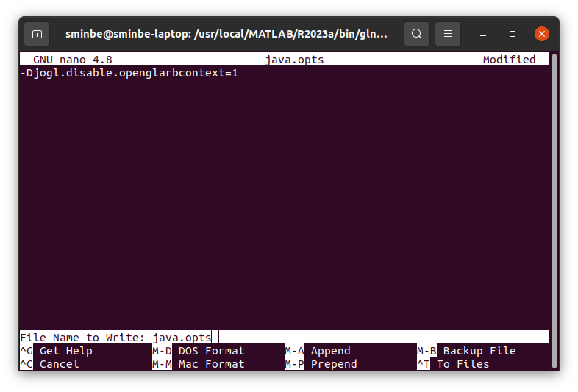This screenshot has width=578, height=392.
Task: Click the -Djogl.disable.openglarbcontext=1 line
Action: (129, 73)
